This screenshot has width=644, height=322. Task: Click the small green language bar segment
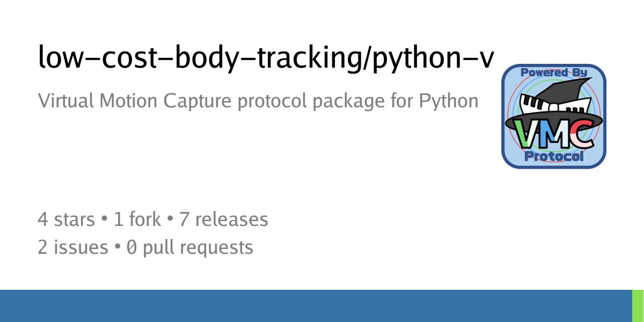638,306
